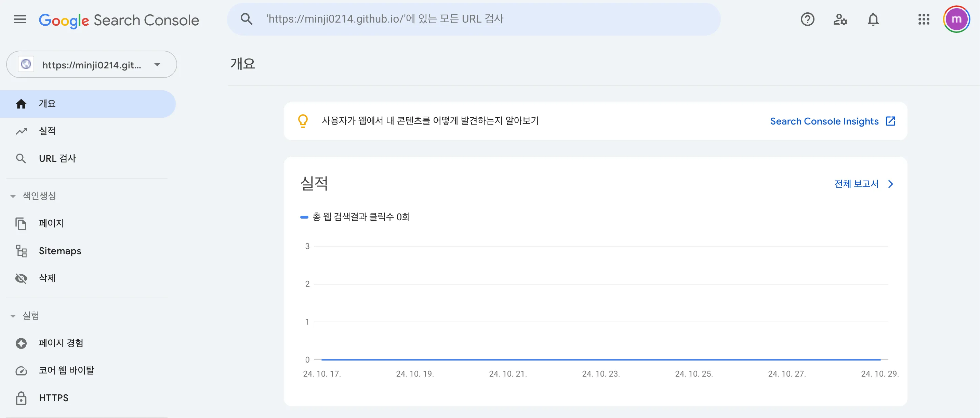The image size is (980, 418).
Task: Open the property selector dropdown
Action: point(91,65)
